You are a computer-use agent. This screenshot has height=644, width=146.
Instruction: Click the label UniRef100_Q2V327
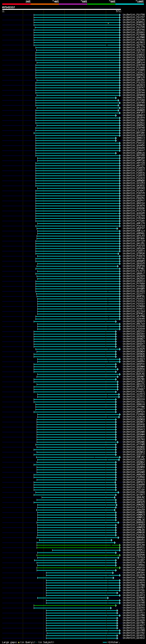[x=134, y=45]
